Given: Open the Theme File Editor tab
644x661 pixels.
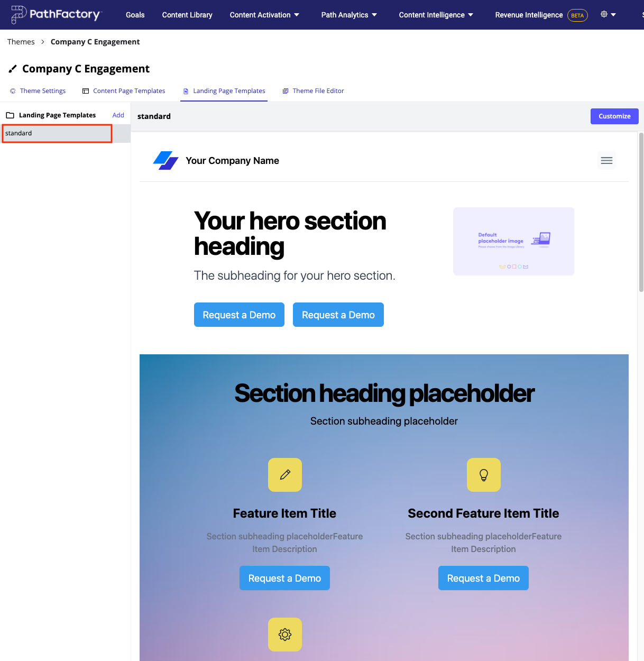Looking at the screenshot, I should point(318,90).
